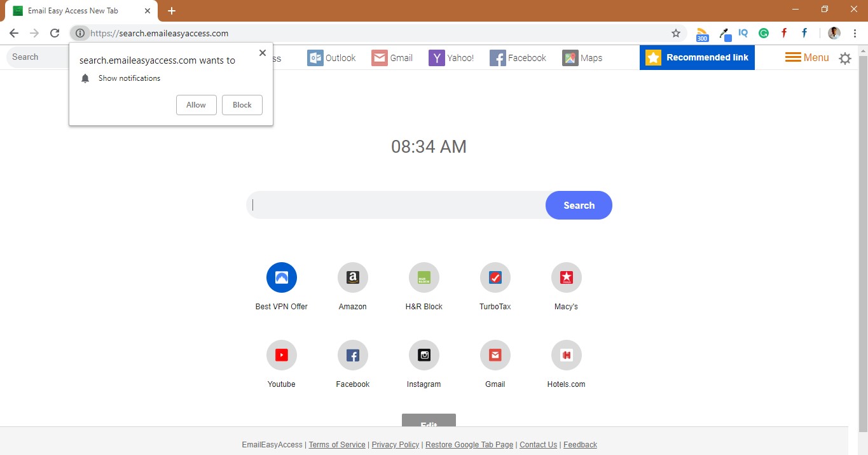This screenshot has width=868, height=455.
Task: Open the Yahoo! shortcut
Action: click(x=451, y=57)
